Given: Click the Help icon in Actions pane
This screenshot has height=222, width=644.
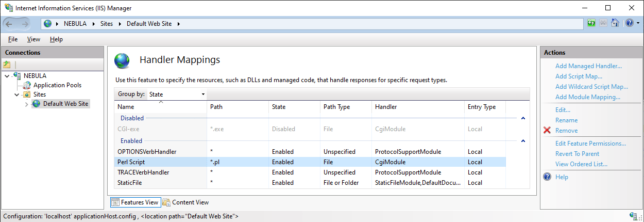Looking at the screenshot, I should point(547,177).
